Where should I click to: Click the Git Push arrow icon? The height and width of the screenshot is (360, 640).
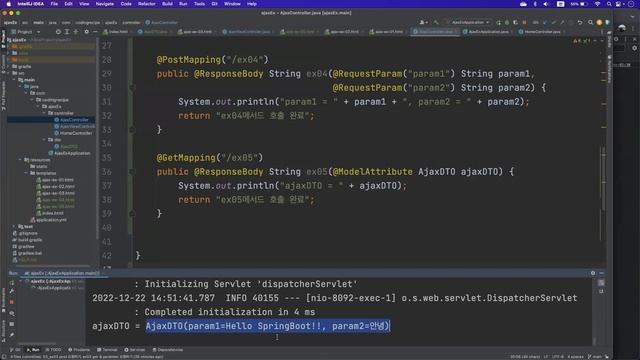tap(562, 22)
